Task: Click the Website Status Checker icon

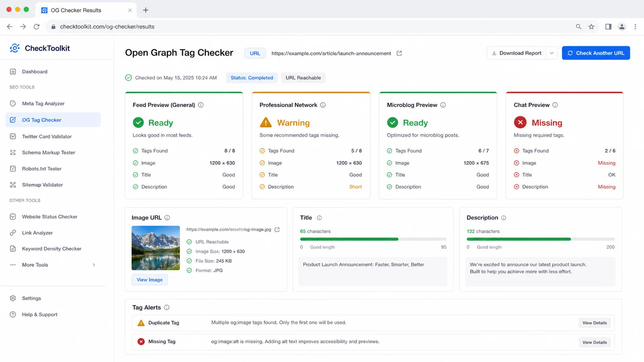Action: tap(13, 216)
